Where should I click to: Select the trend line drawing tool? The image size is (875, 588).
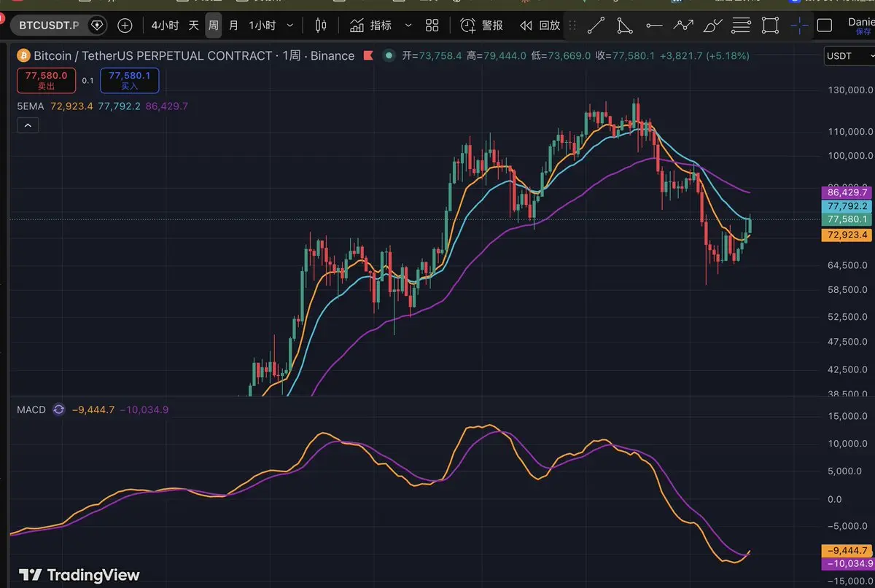coord(596,26)
